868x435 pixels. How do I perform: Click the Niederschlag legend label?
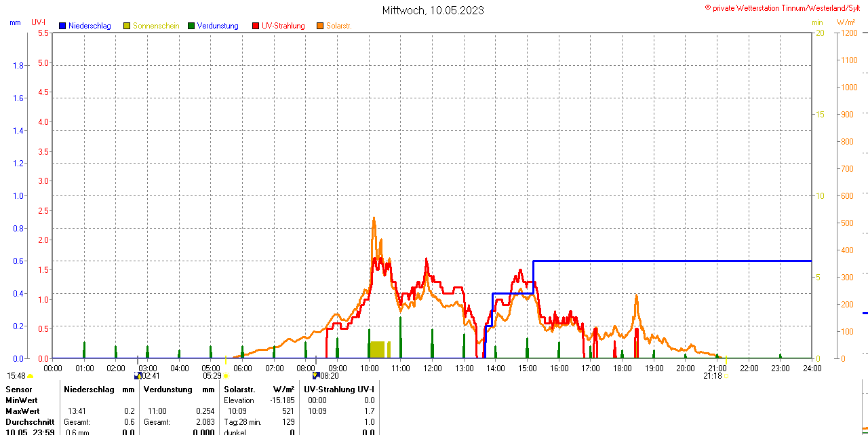point(90,26)
